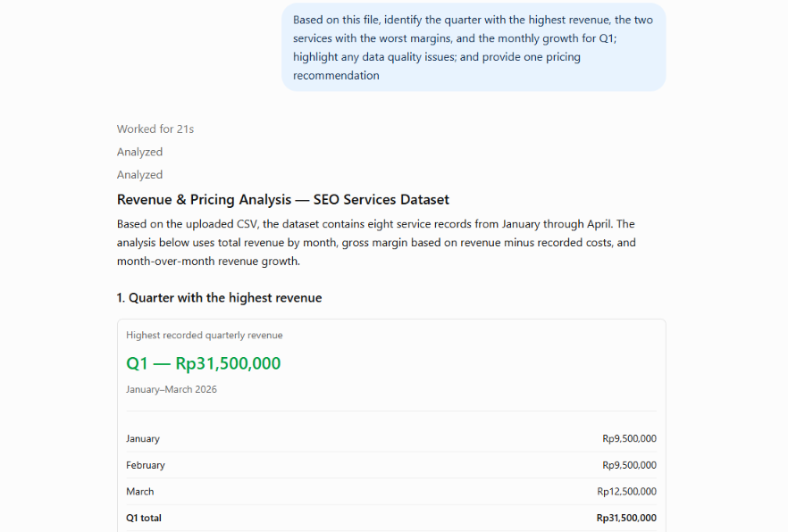
Task: Click the user prompt message bubble
Action: (474, 47)
